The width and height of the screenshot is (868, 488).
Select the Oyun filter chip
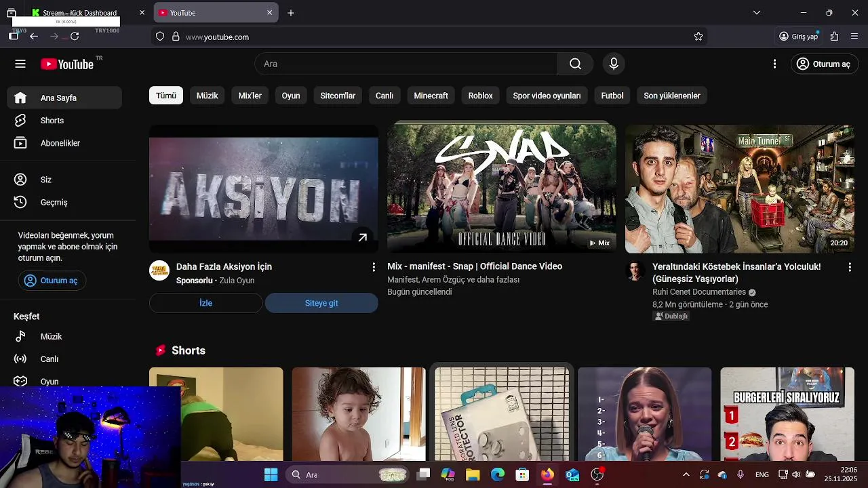click(291, 96)
